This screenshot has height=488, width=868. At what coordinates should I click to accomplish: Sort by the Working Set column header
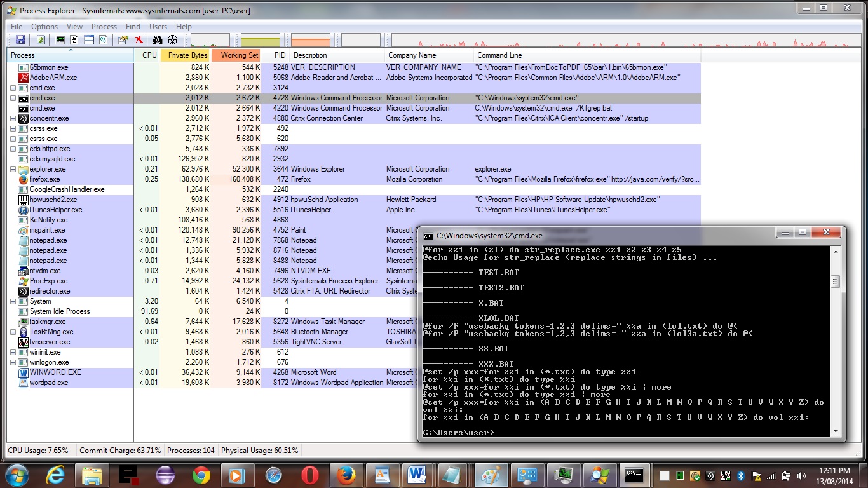click(x=239, y=55)
